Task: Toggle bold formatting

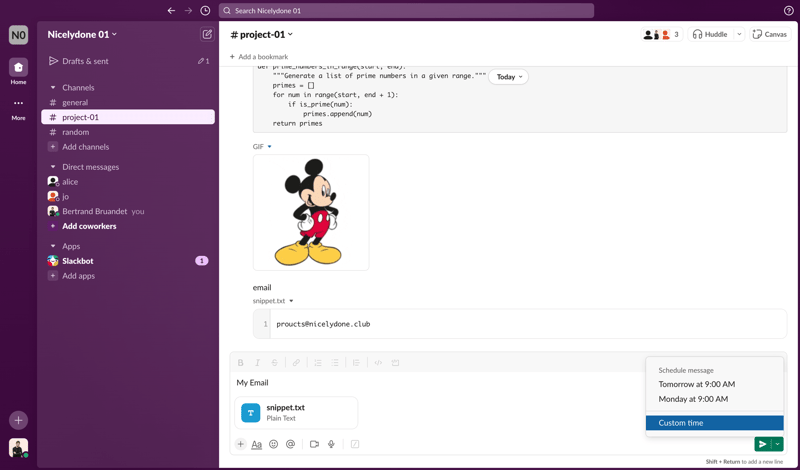Action: (240, 363)
